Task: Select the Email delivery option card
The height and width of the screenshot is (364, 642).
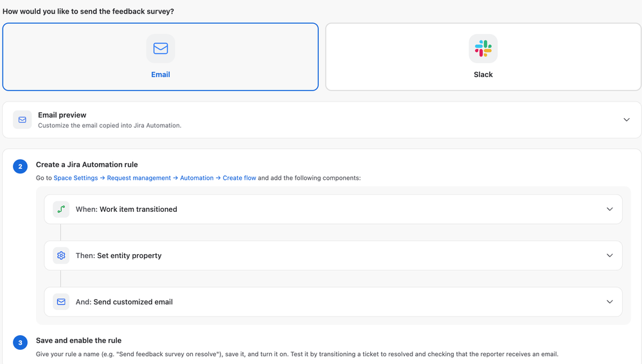Action: 161,57
